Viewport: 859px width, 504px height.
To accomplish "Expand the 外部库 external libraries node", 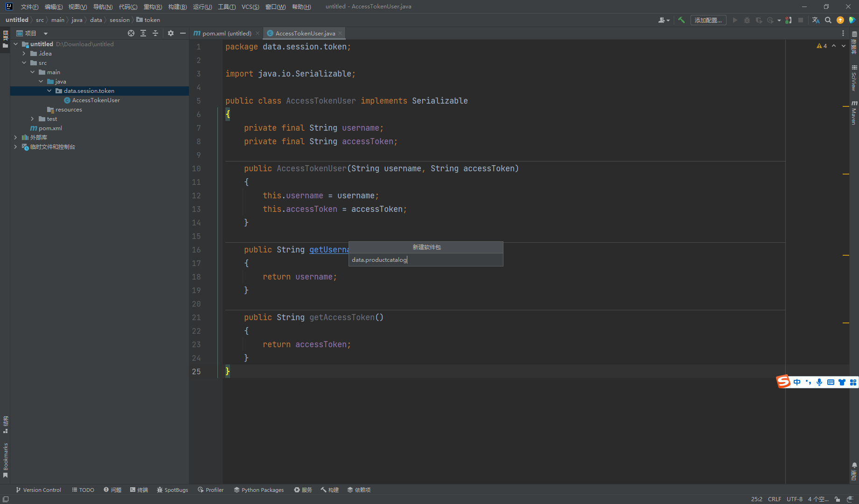I will tap(15, 138).
